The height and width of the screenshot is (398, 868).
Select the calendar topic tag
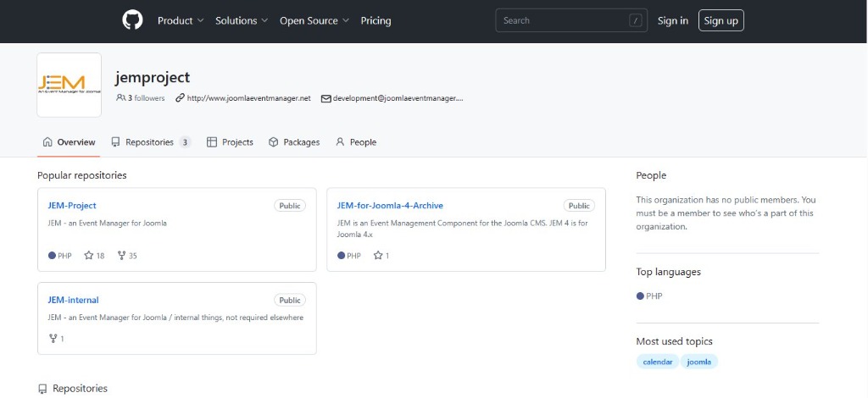[x=658, y=362]
